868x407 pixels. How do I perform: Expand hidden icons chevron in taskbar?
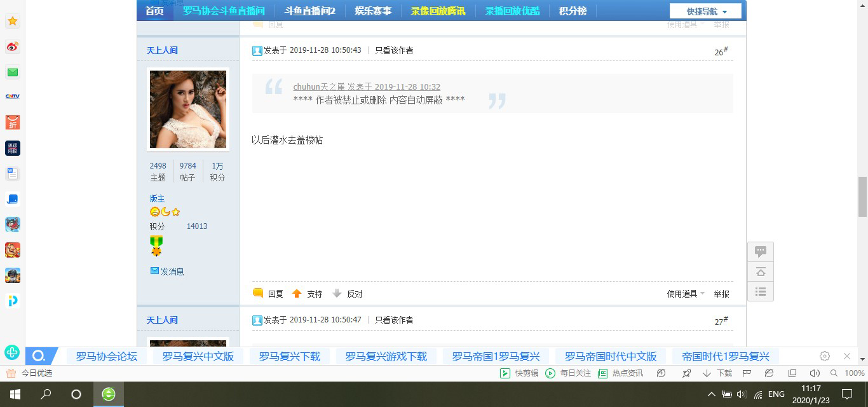pos(712,394)
